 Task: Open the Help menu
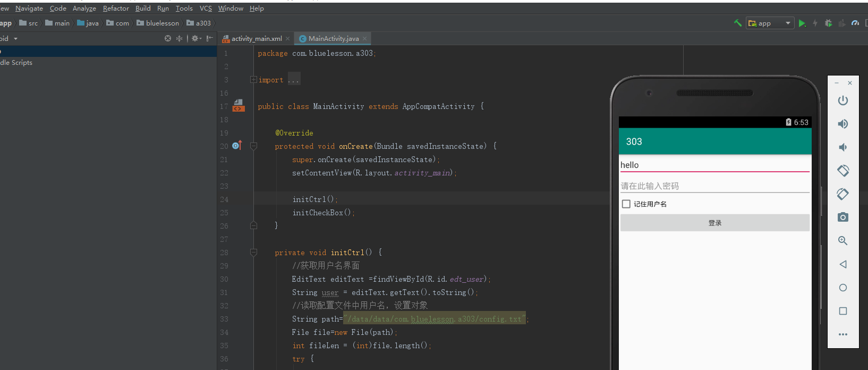click(x=257, y=9)
